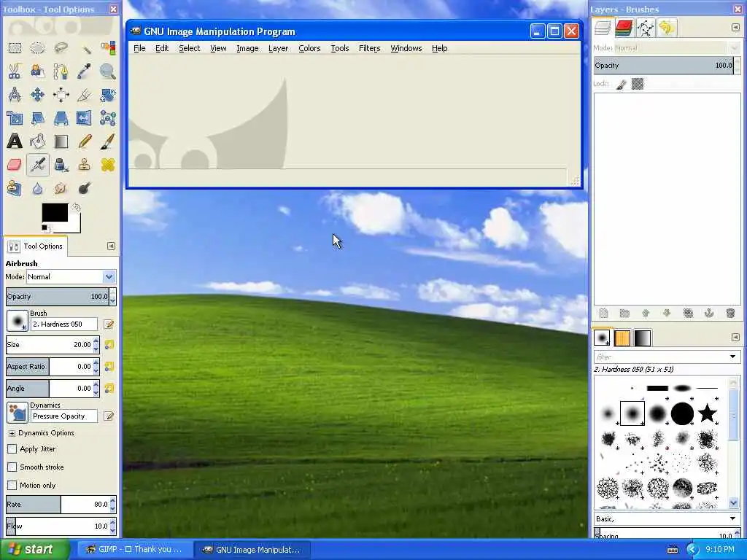Expand the Dynamics Options section
The width and height of the screenshot is (747, 560).
12,433
